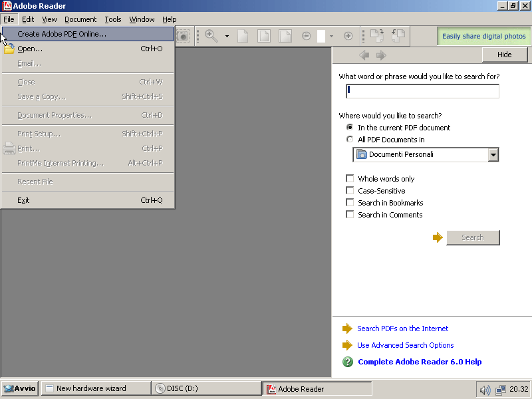Click inside the search phrase input field
This screenshot has height=399, width=532.
(x=422, y=90)
